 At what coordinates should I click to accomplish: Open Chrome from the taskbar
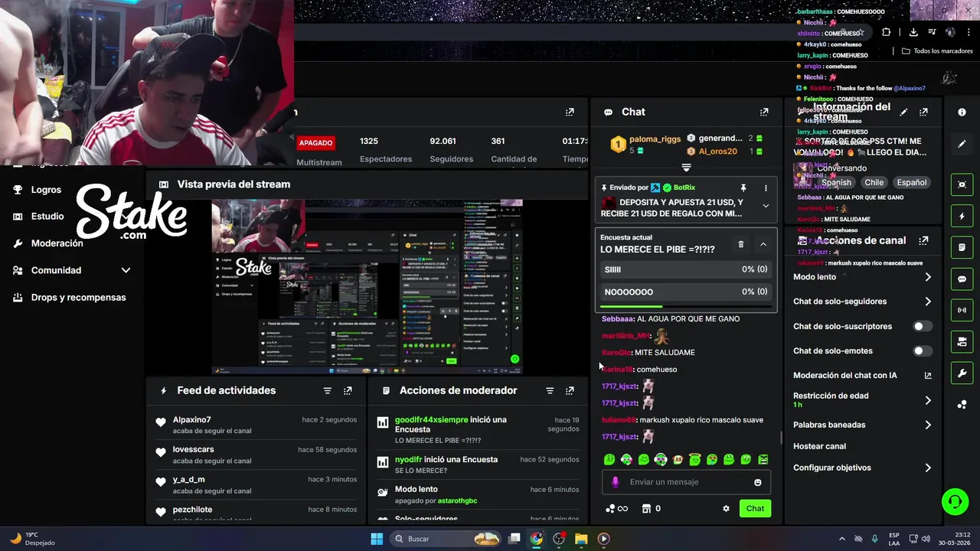click(x=537, y=539)
